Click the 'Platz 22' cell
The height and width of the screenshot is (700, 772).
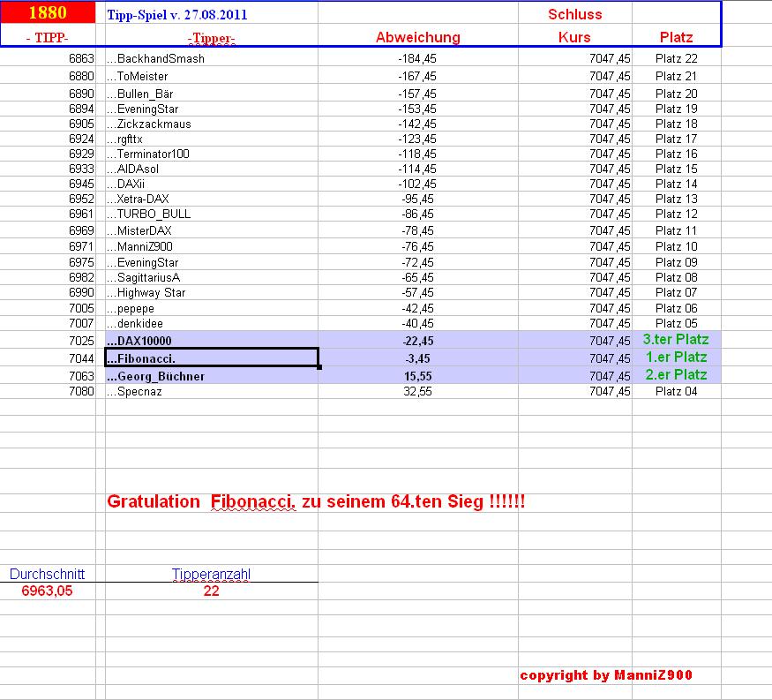[x=677, y=58]
